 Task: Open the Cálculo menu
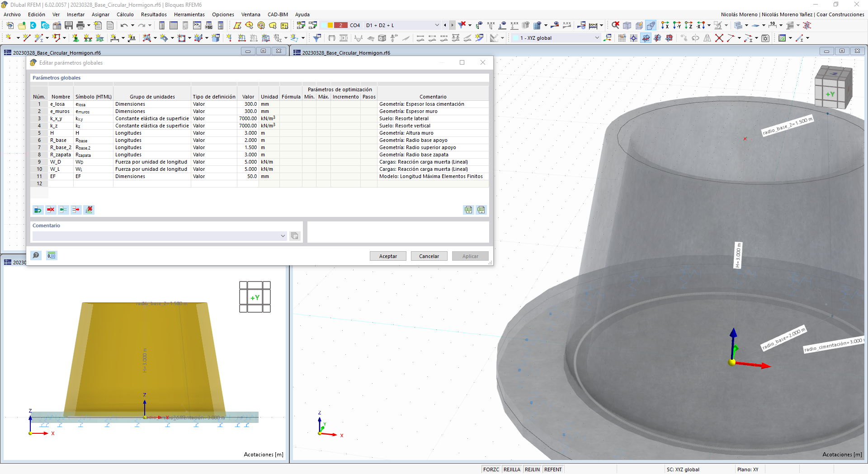coord(125,14)
